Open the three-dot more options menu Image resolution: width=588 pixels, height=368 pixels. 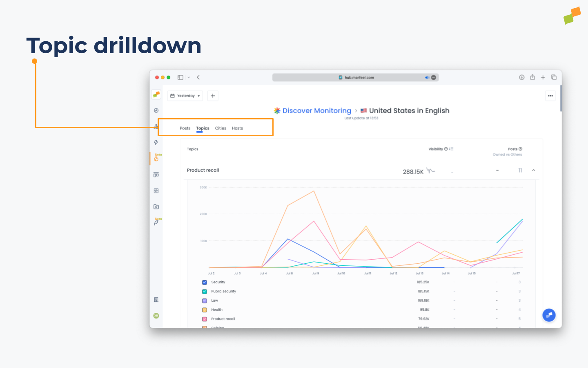point(550,96)
